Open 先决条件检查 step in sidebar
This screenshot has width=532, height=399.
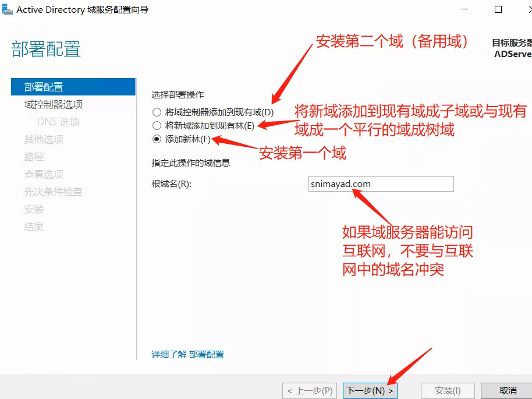[x=53, y=192]
